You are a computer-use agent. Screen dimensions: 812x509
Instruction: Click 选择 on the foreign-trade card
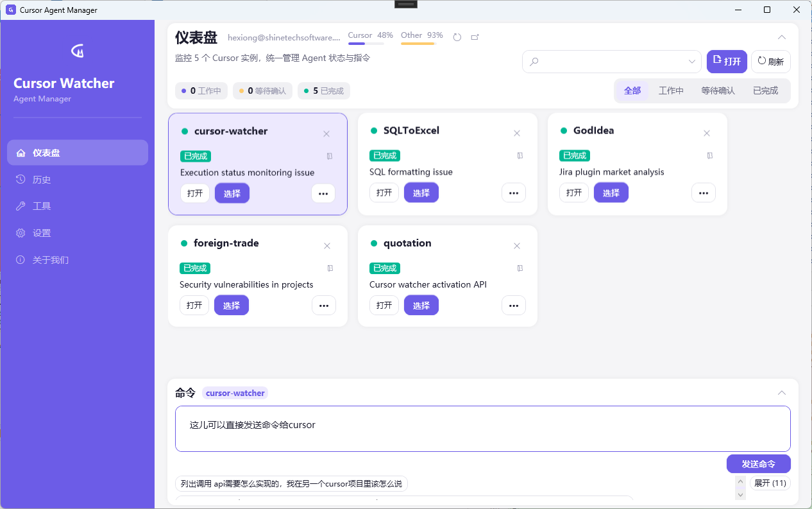232,306
